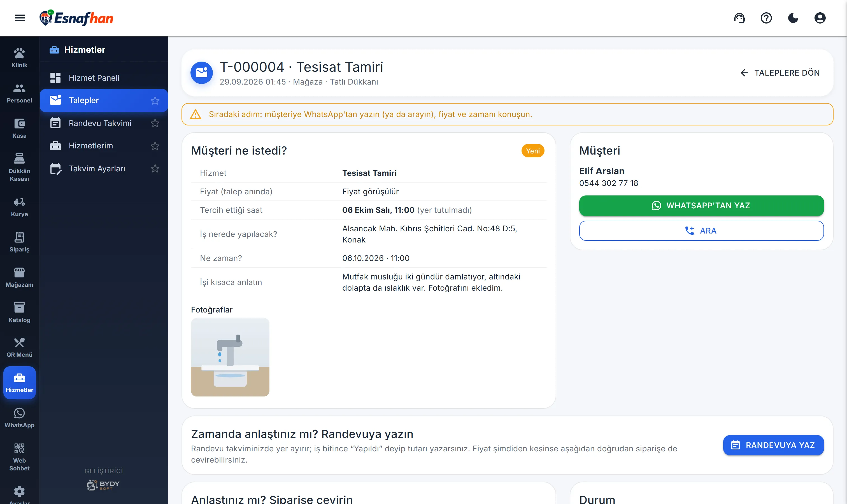Open Takvim Ayarları menu item
Viewport: 847px width, 504px height.
pos(104,169)
